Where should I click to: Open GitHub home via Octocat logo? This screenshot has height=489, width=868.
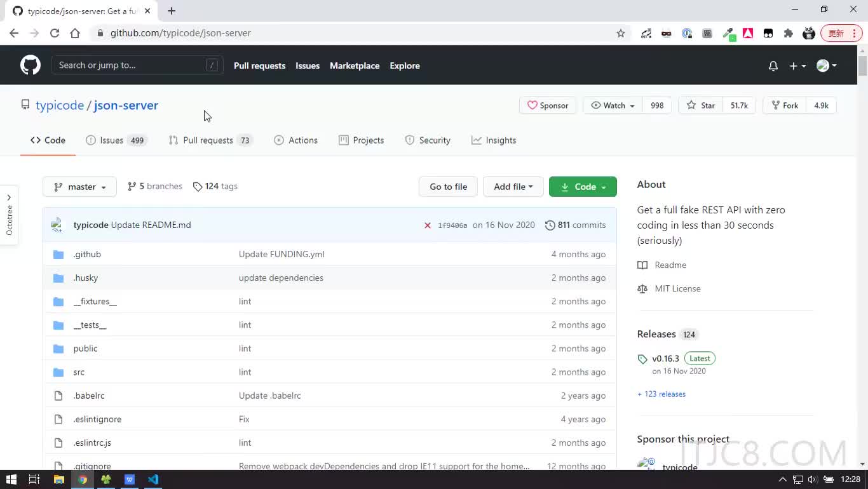pos(30,65)
